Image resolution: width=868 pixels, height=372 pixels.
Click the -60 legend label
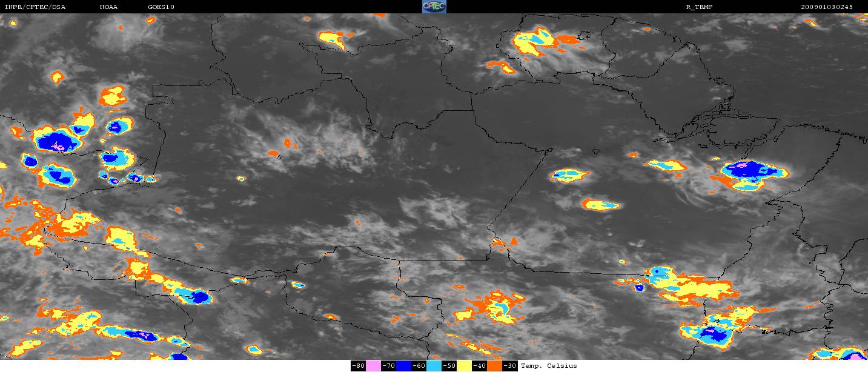click(x=419, y=366)
